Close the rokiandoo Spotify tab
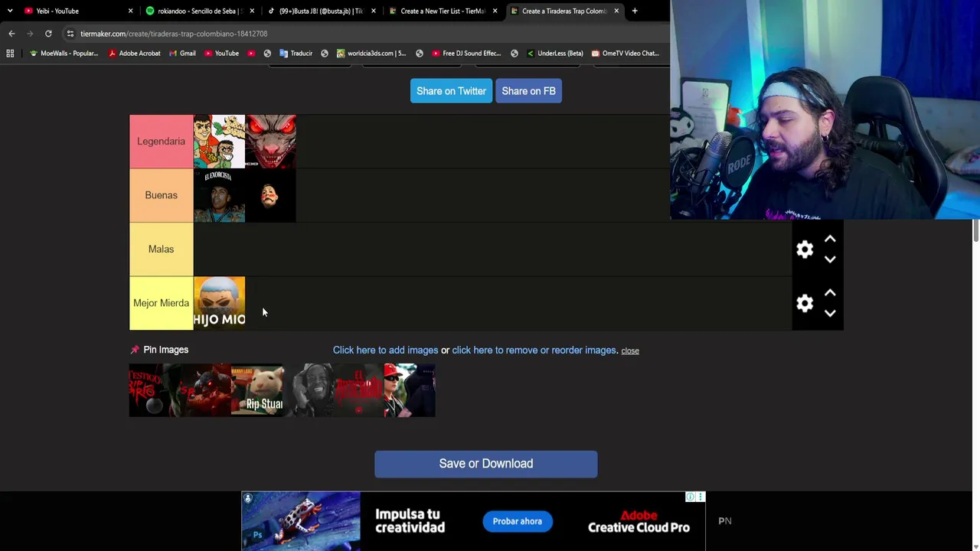Screen dimensions: 980x551 click(252, 11)
